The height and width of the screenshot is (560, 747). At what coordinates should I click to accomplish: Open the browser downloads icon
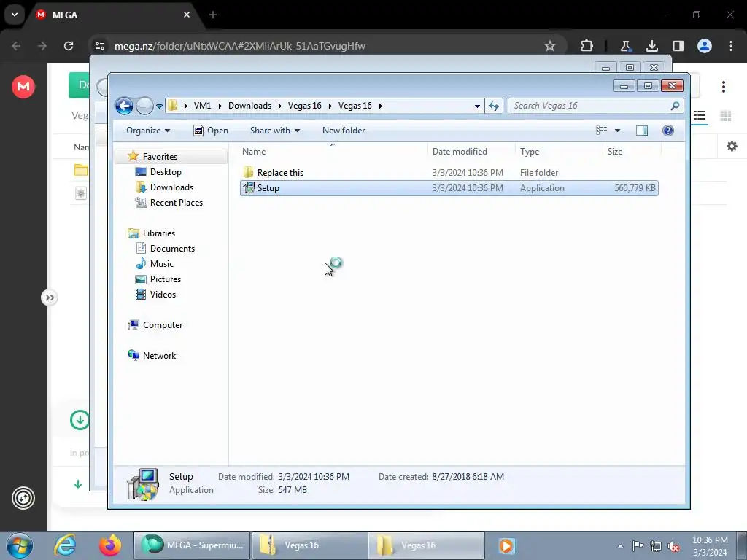pos(651,46)
